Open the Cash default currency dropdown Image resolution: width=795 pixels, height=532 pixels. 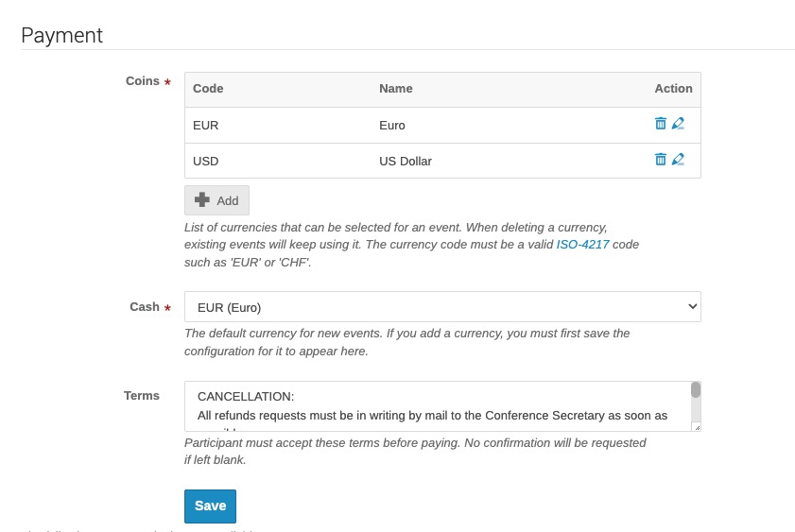pos(442,307)
